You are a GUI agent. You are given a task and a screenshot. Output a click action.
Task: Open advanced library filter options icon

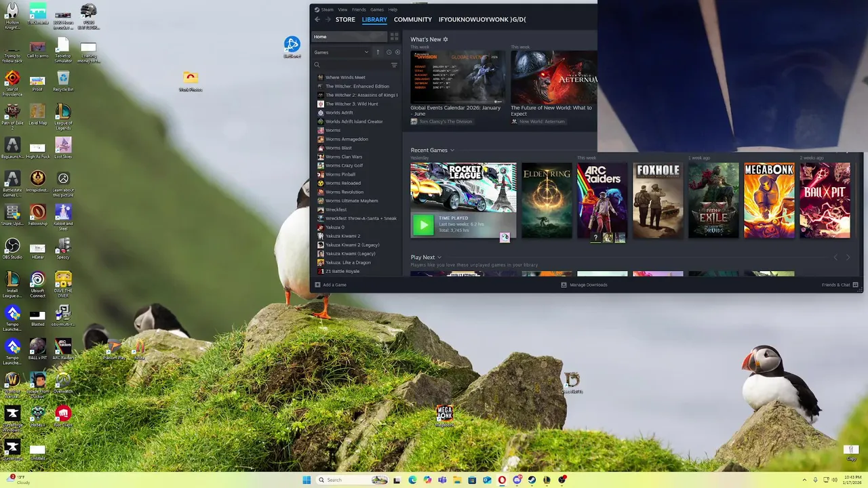pos(394,65)
